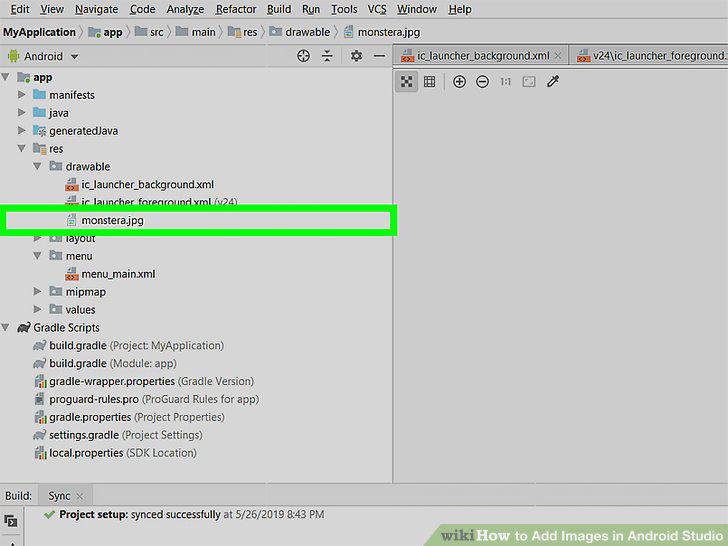The height and width of the screenshot is (546, 728).
Task: Zoom in on the image preview
Action: tap(459, 82)
